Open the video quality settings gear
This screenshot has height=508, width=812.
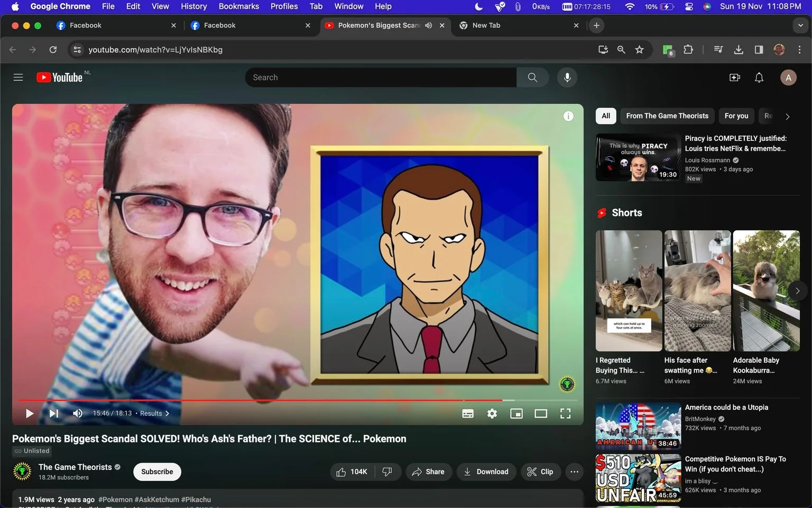pos(492,413)
